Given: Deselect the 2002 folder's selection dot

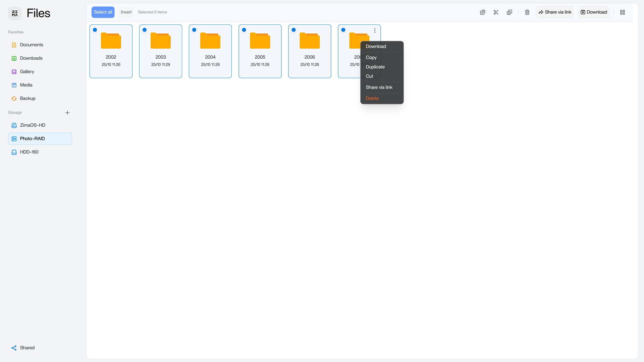Looking at the screenshot, I should coord(95,30).
